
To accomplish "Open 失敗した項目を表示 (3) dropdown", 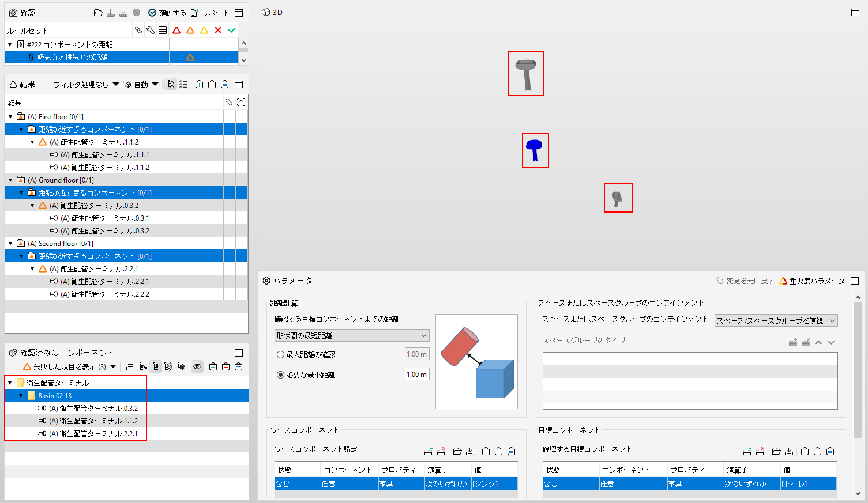I will pyautogui.click(x=70, y=366).
